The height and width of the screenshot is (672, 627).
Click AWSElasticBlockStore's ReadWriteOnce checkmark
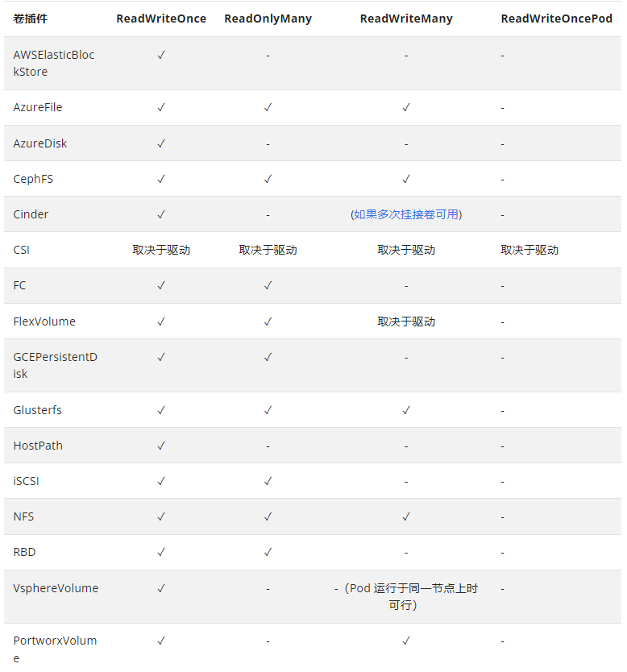[x=161, y=55]
